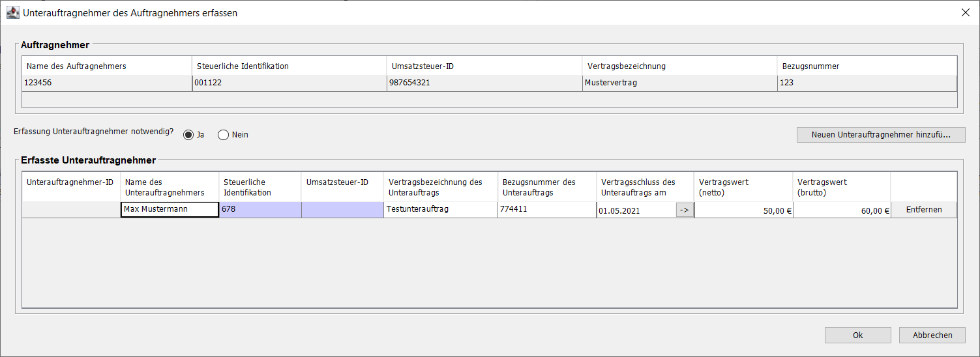Remove subcontractor with Entfernen button
This screenshot has width=980, height=357.
924,210
